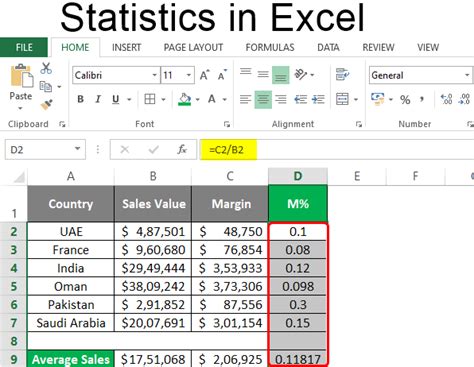Click the font color A icon
Screen dimensions: 474x367
coord(212,99)
